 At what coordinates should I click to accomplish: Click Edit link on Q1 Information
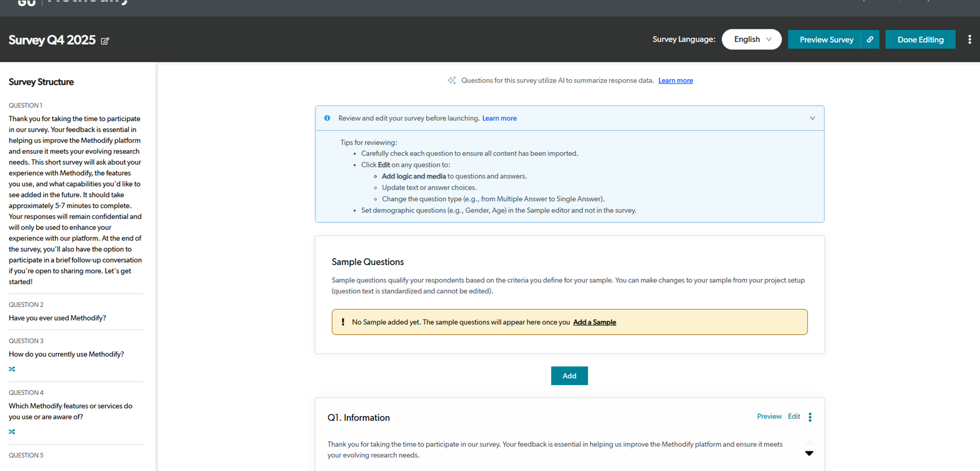[x=794, y=416]
